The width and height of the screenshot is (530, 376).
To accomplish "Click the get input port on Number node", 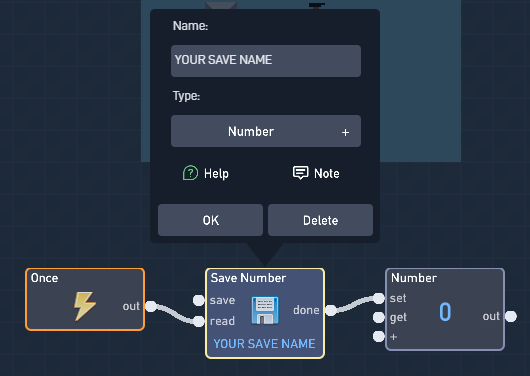I will (379, 317).
